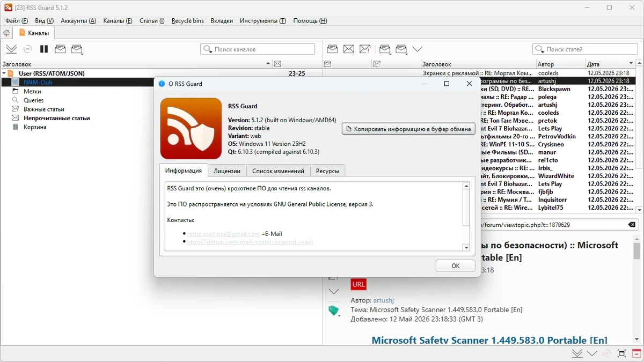Viewport: 644px width, 362px height.
Task: Open the Каналы menu
Action: [x=118, y=21]
